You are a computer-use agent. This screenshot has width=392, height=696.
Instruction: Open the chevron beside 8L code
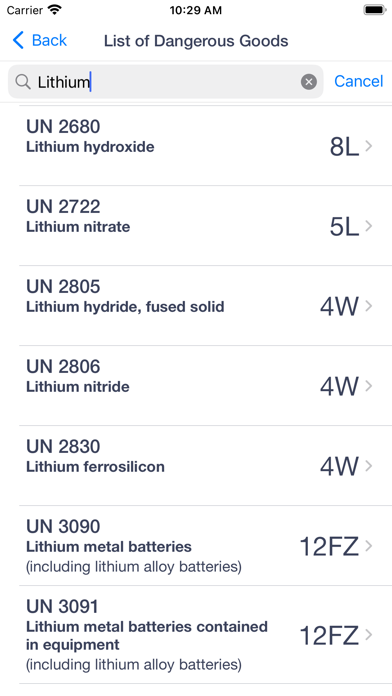click(368, 146)
